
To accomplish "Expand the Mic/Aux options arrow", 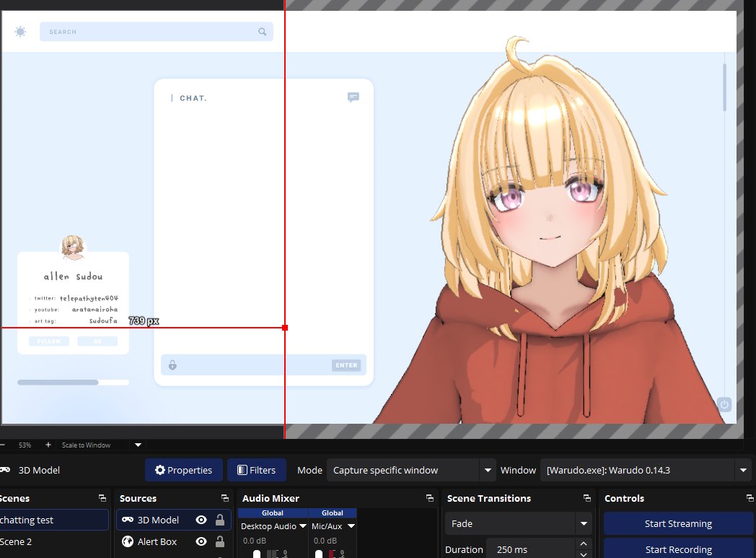I will 351,526.
